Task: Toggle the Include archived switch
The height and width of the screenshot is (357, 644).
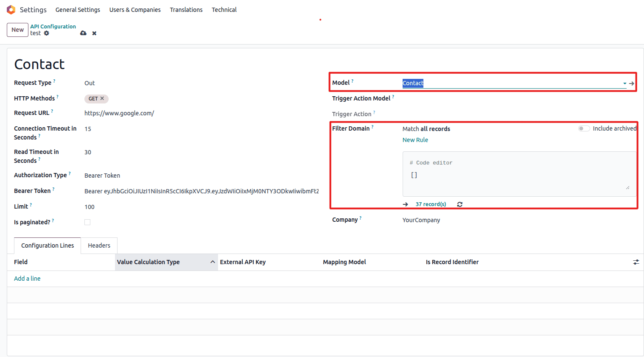Action: click(x=584, y=128)
